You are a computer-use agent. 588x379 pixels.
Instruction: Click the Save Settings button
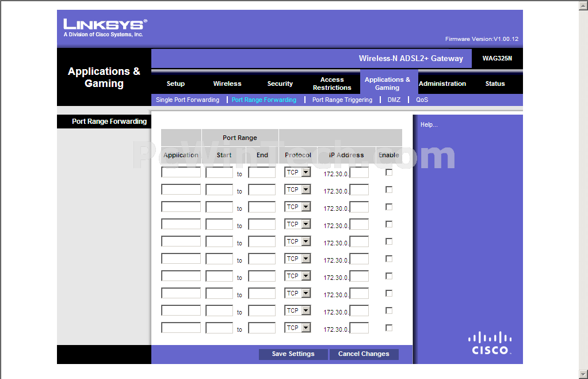pos(293,354)
